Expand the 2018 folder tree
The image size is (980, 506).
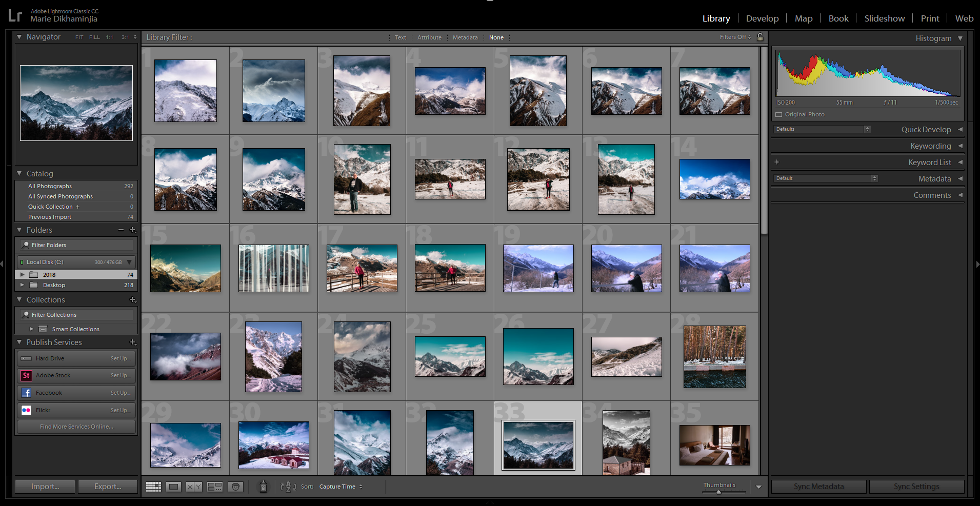tap(22, 275)
